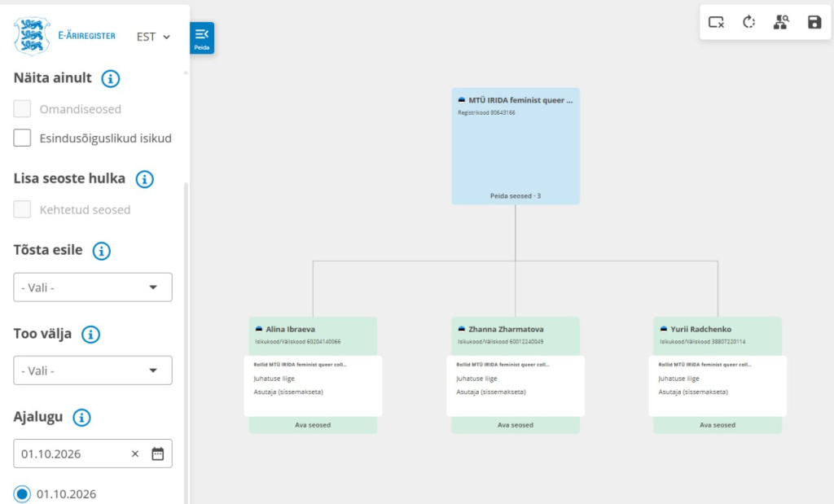The width and height of the screenshot is (834, 504).
Task: Collapse relations via Peida seosed · 3
Action: [x=516, y=196]
